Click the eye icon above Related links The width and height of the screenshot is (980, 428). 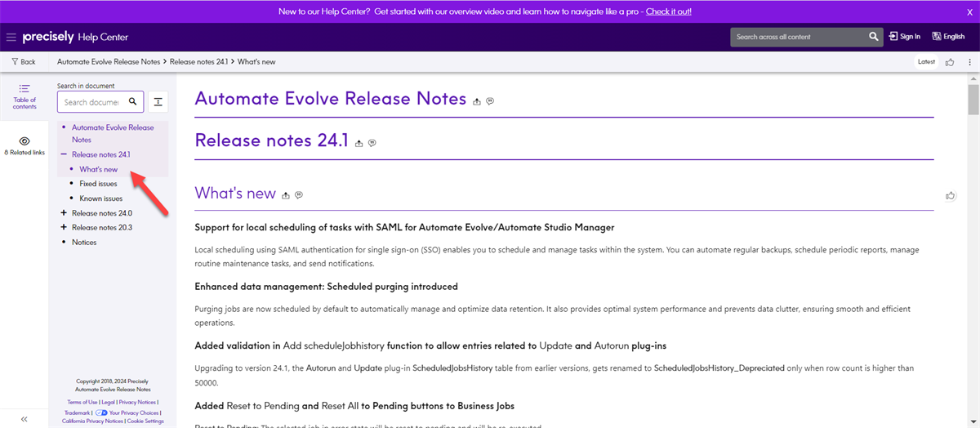[24, 140]
